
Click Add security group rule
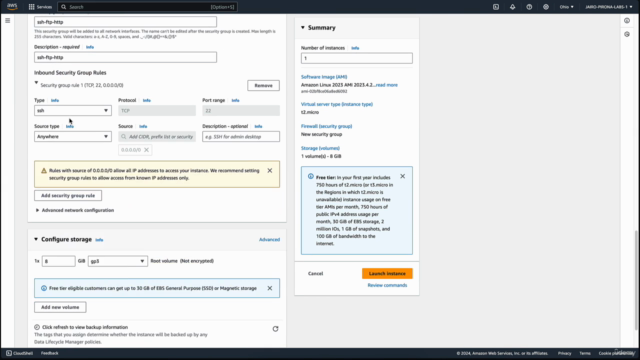tap(68, 196)
